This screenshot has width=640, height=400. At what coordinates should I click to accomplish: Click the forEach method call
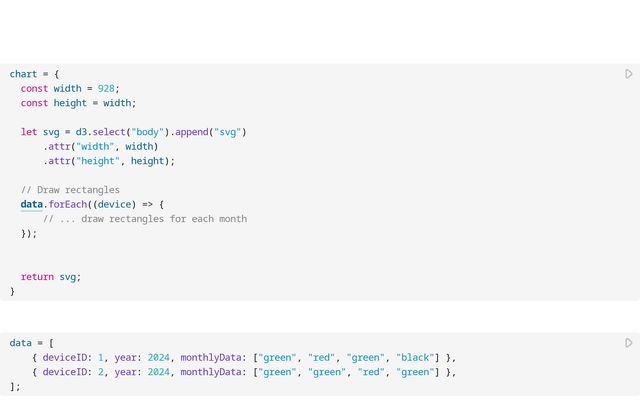pos(70,204)
